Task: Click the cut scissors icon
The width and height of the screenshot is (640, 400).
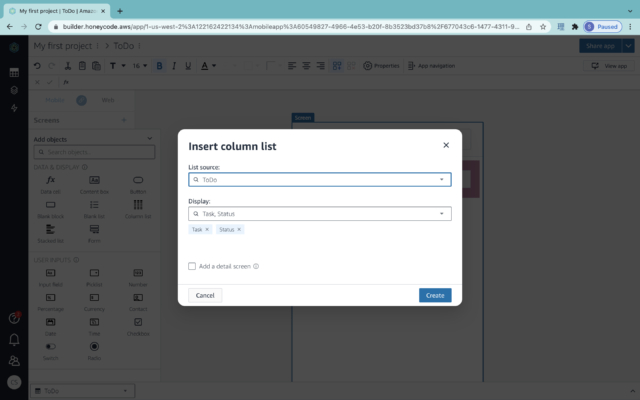Action: [68, 66]
